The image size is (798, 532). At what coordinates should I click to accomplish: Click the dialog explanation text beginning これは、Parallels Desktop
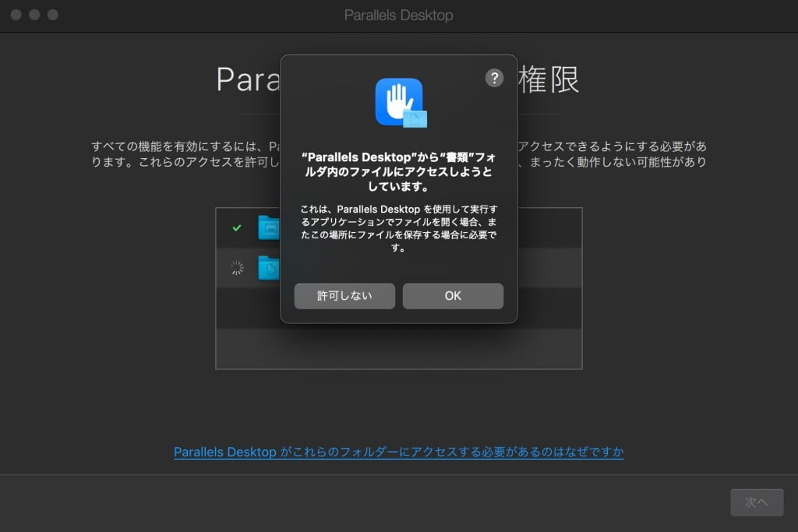[x=398, y=228]
